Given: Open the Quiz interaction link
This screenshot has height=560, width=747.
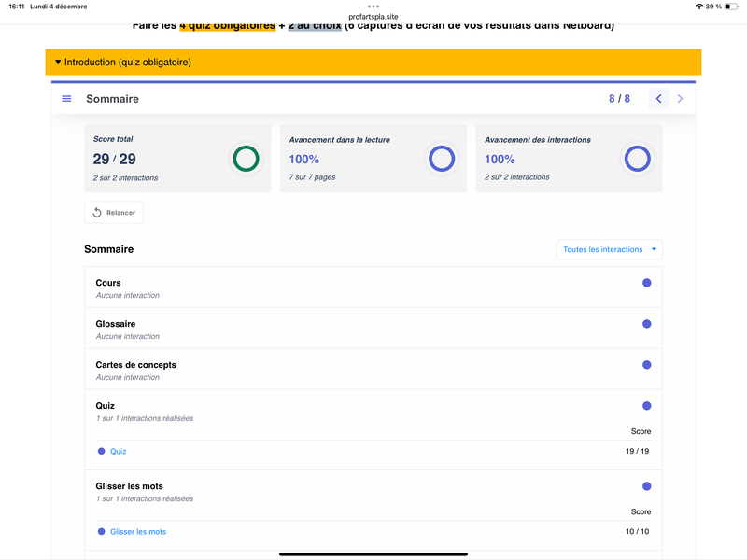Looking at the screenshot, I should (119, 452).
